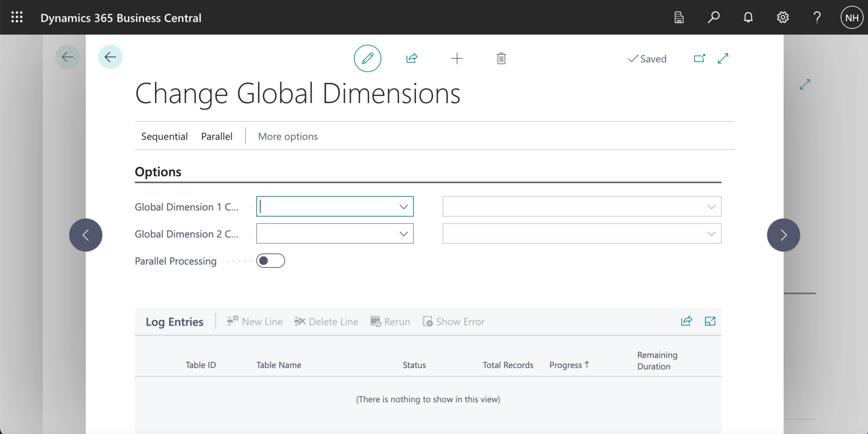The width and height of the screenshot is (868, 434).
Task: Open the app launcher grid icon
Action: 17,17
